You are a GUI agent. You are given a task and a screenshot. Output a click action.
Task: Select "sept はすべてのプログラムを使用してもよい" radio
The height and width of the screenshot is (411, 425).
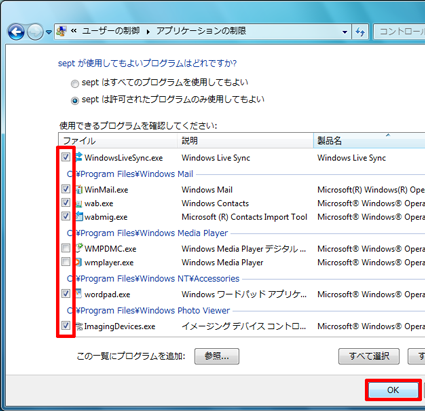(x=75, y=83)
